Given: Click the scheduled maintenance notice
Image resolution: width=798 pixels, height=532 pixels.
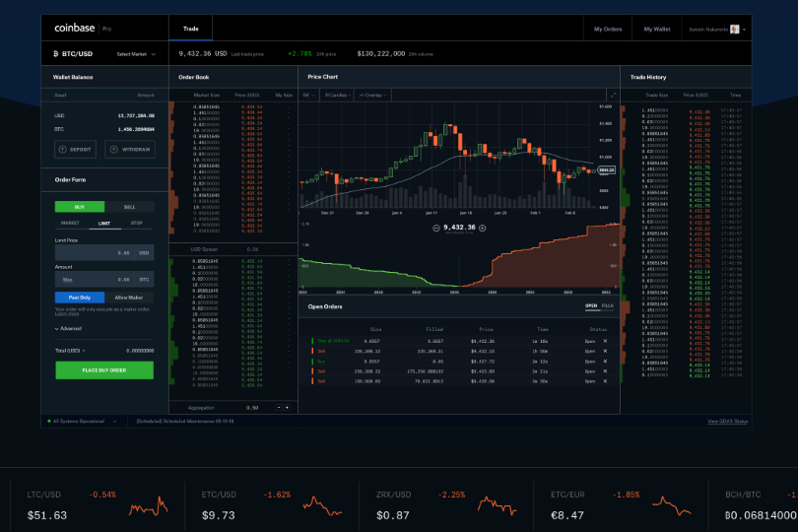Looking at the screenshot, I should 185,422.
